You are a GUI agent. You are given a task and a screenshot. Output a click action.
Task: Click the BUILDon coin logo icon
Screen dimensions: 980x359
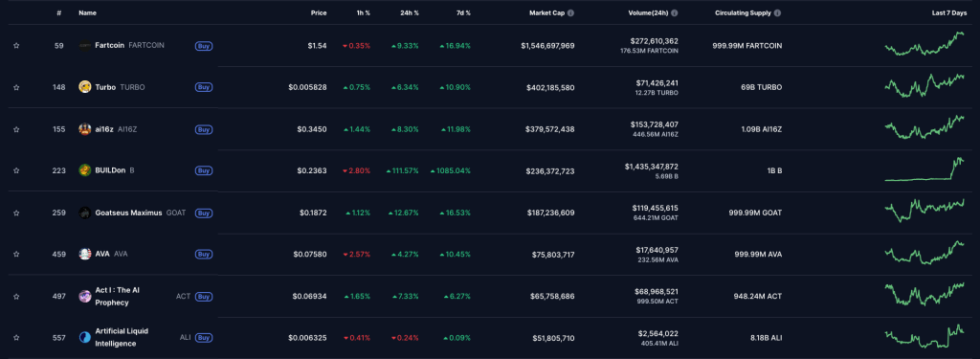tap(85, 170)
